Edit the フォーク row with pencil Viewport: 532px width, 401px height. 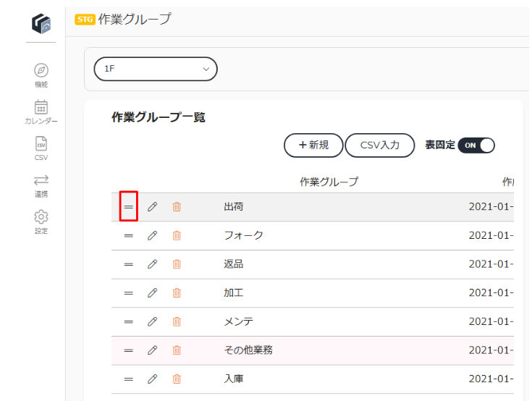click(152, 235)
